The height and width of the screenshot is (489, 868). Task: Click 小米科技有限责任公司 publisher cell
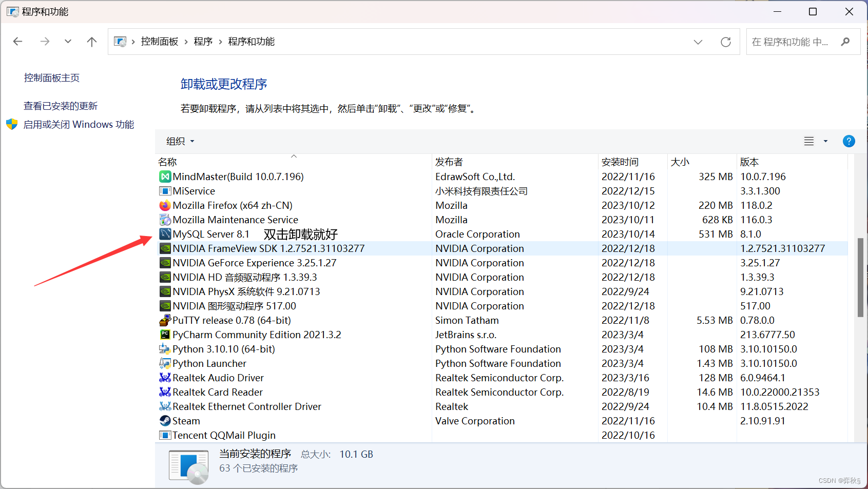(x=481, y=191)
